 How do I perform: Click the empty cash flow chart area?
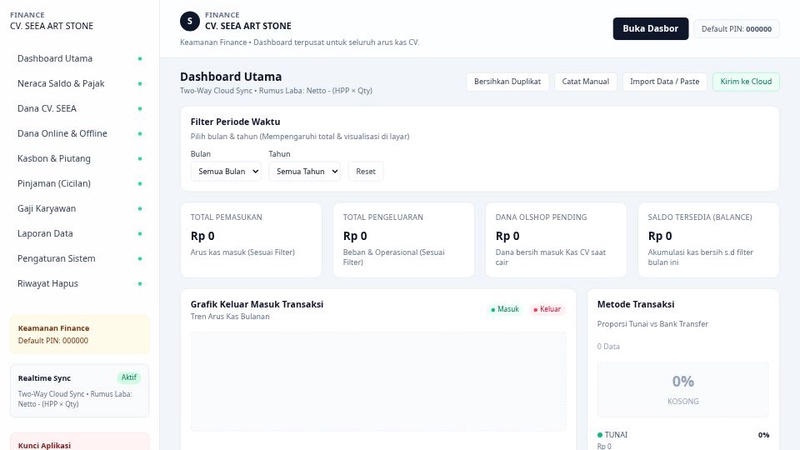(378, 381)
